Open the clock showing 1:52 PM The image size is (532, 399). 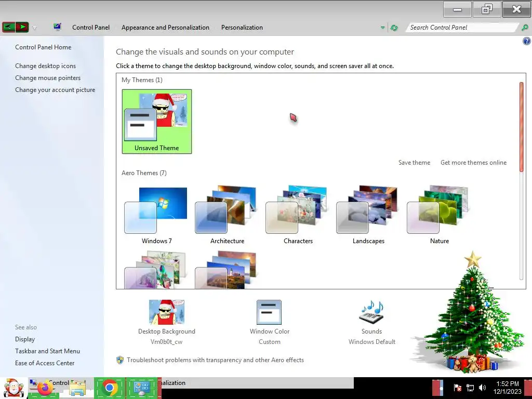click(x=507, y=388)
